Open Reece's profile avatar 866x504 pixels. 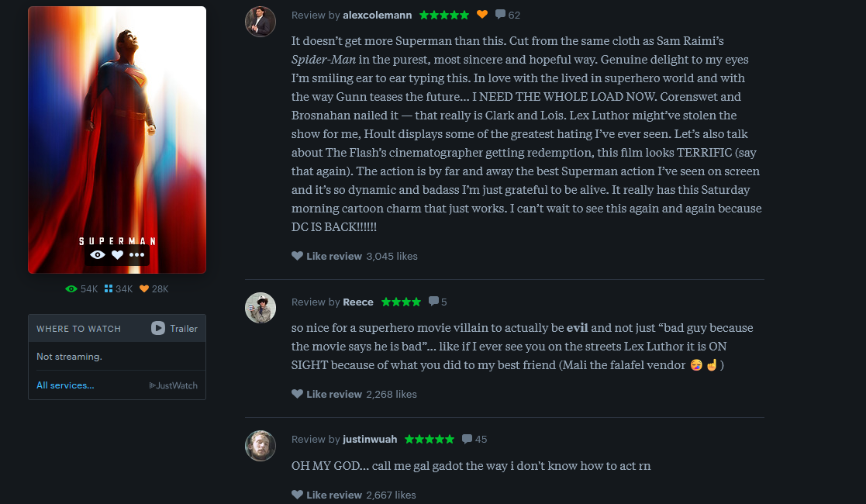[260, 308]
